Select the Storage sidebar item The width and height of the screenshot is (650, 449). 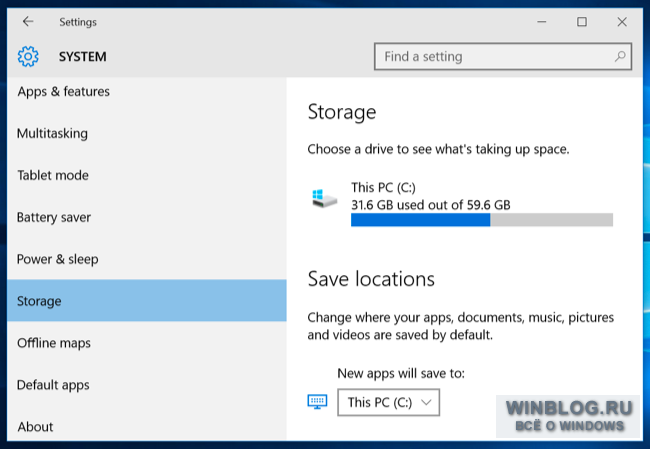147,301
